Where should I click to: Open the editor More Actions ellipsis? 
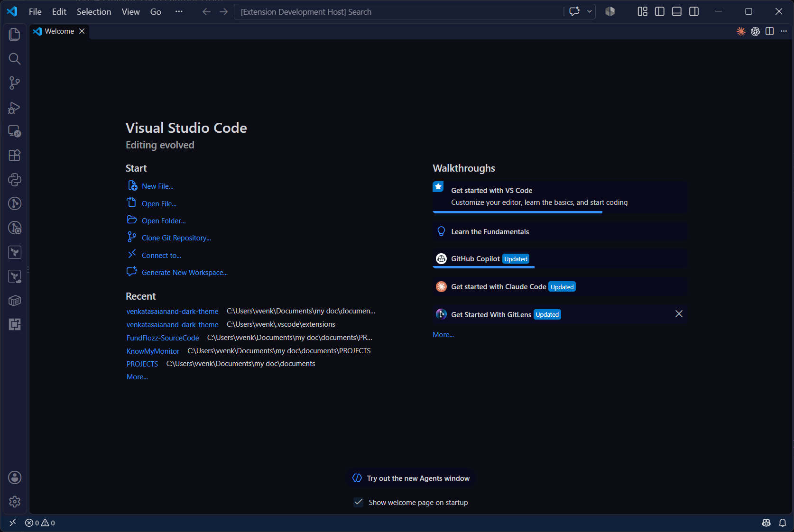click(784, 31)
